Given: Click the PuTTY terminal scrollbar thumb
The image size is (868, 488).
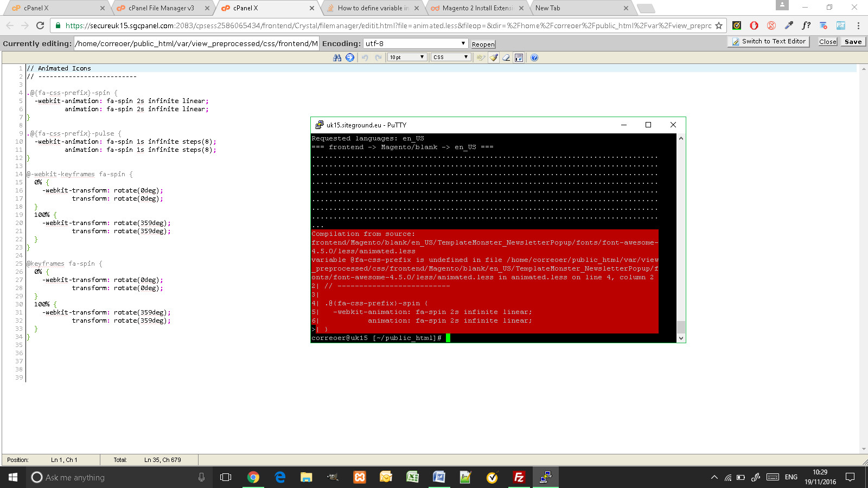Looking at the screenshot, I should coord(681,326).
